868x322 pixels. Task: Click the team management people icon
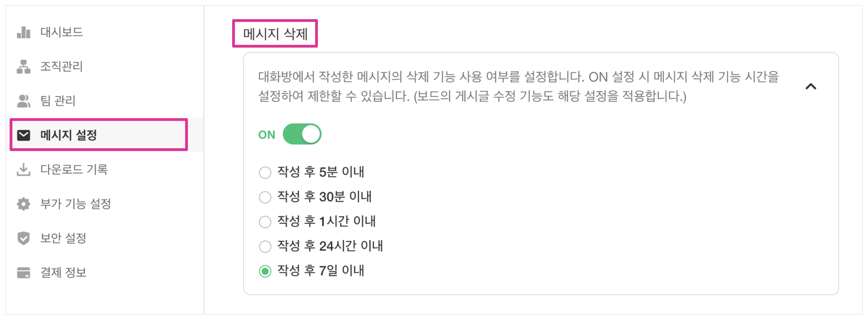23,101
